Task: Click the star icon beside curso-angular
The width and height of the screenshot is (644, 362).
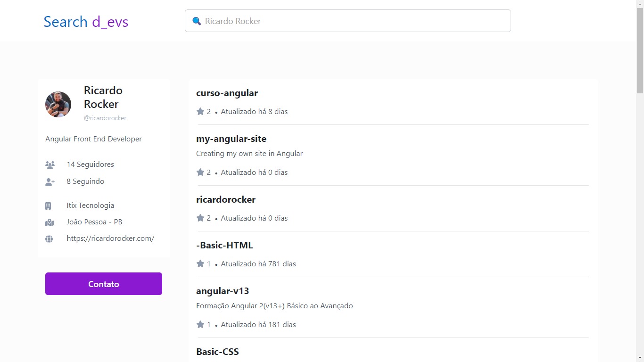Action: 199,111
